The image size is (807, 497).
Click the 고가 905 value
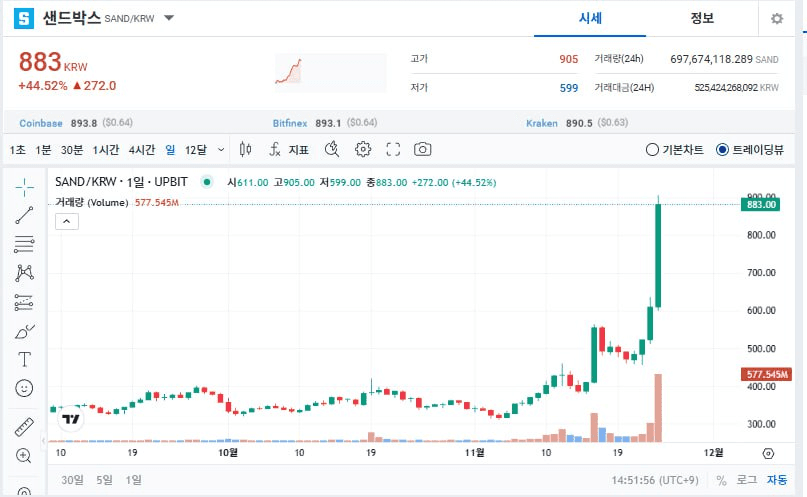pos(569,59)
